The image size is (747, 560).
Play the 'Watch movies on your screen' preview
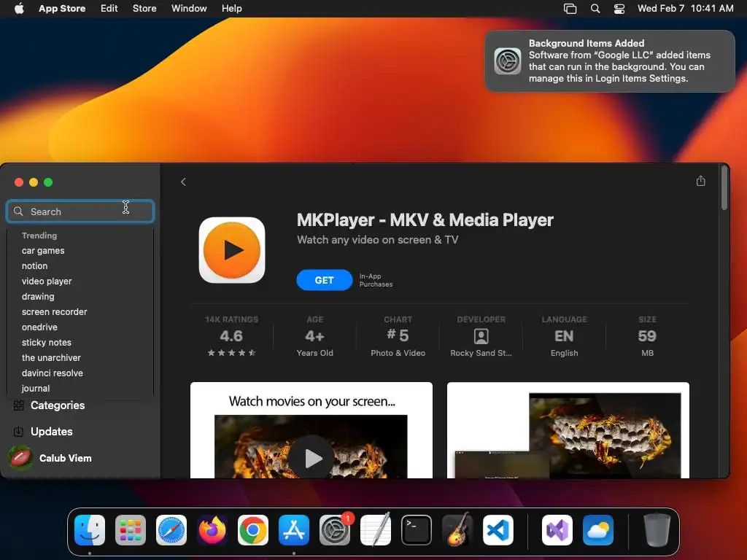coord(311,458)
